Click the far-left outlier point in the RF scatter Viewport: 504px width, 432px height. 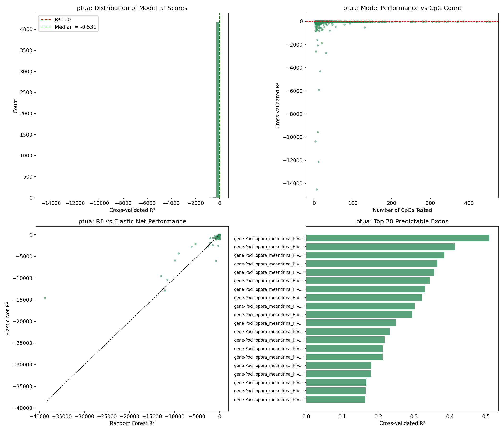tap(45, 298)
